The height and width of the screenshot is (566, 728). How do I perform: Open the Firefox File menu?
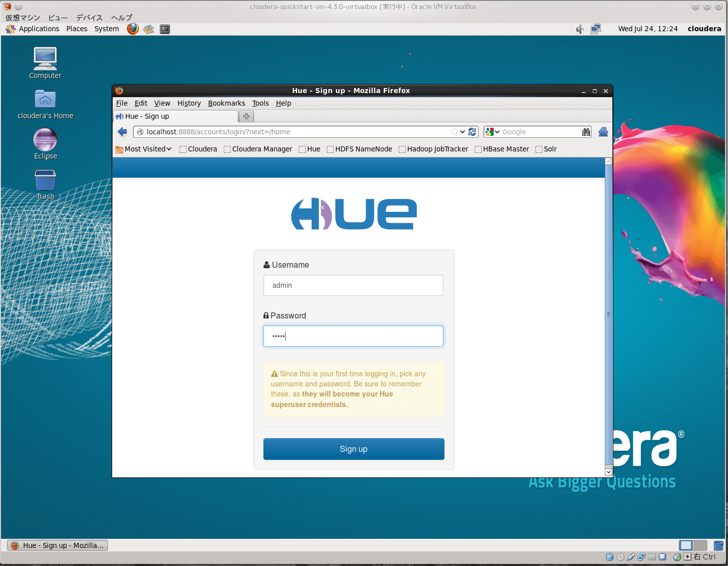122,103
